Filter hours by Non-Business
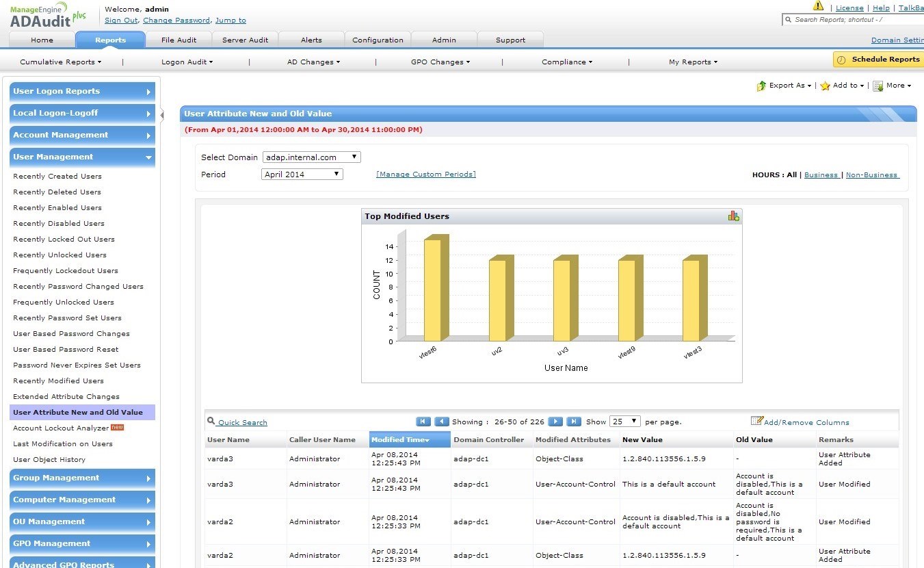The image size is (924, 568). click(x=872, y=175)
